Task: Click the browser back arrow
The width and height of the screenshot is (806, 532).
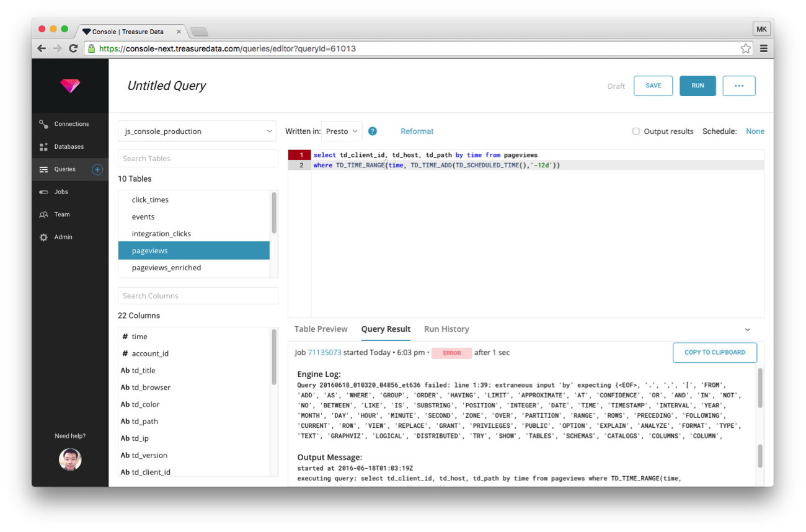Action: click(x=42, y=48)
